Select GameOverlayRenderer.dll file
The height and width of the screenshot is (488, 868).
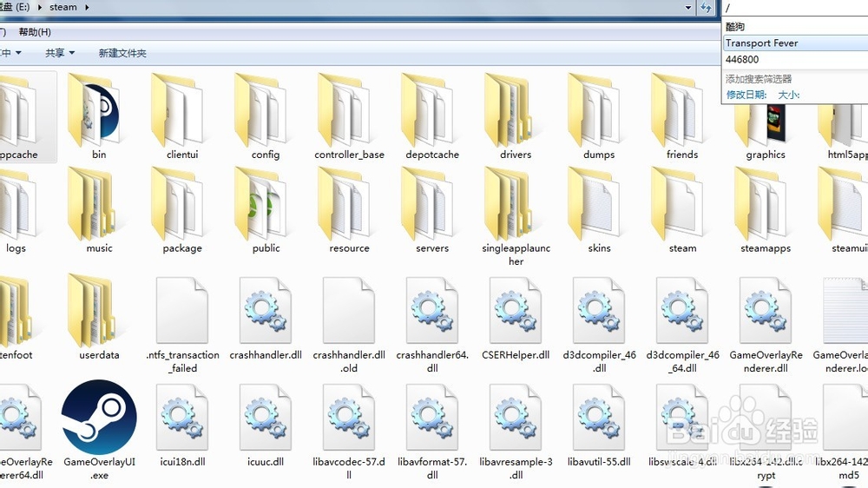766,324
